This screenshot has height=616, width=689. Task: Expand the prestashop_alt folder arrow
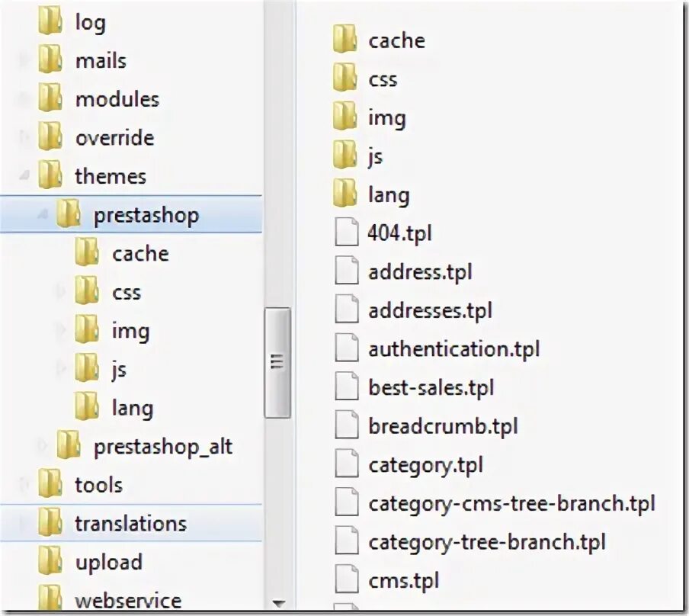[x=43, y=446]
